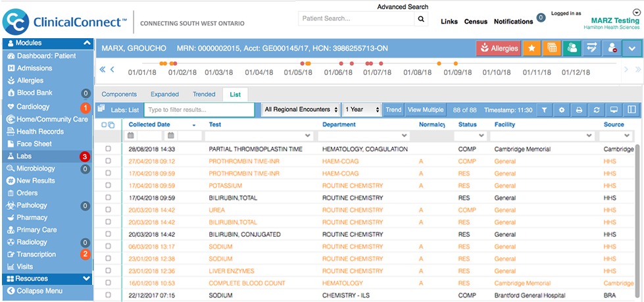Check the 22/12/2017 SODIUM row checkbox
This screenshot has height=302, width=644.
[108, 295]
